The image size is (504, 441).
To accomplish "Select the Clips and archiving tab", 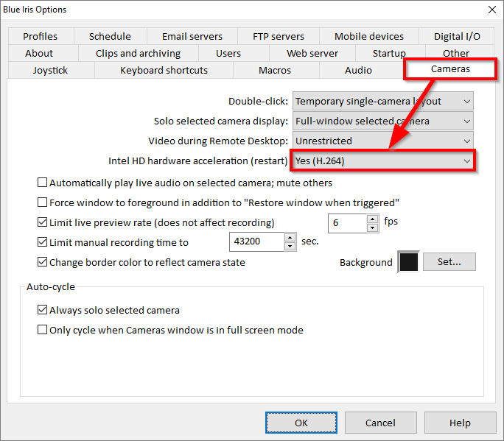I will coord(139,53).
